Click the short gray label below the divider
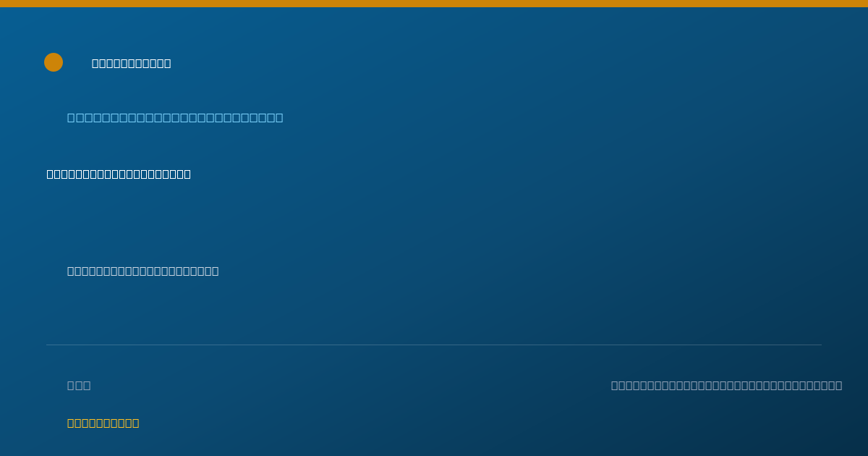 pos(79,386)
